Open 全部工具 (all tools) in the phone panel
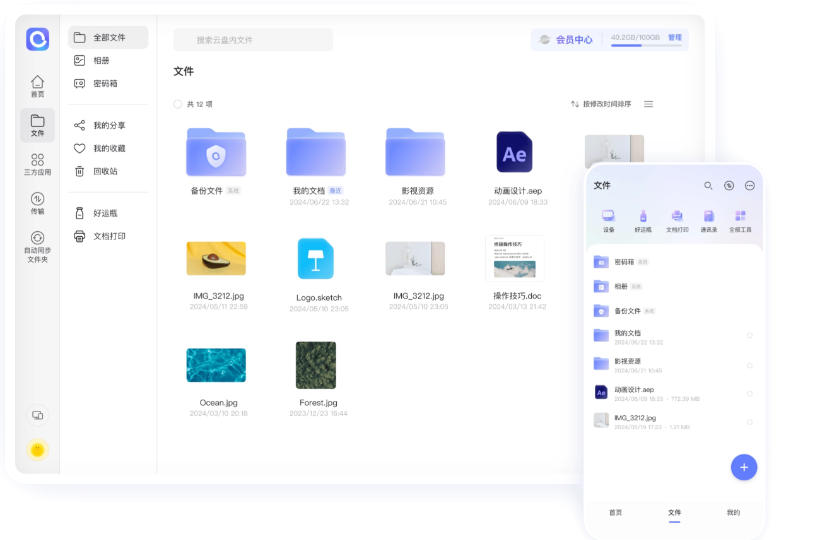825x540 pixels. (740, 220)
